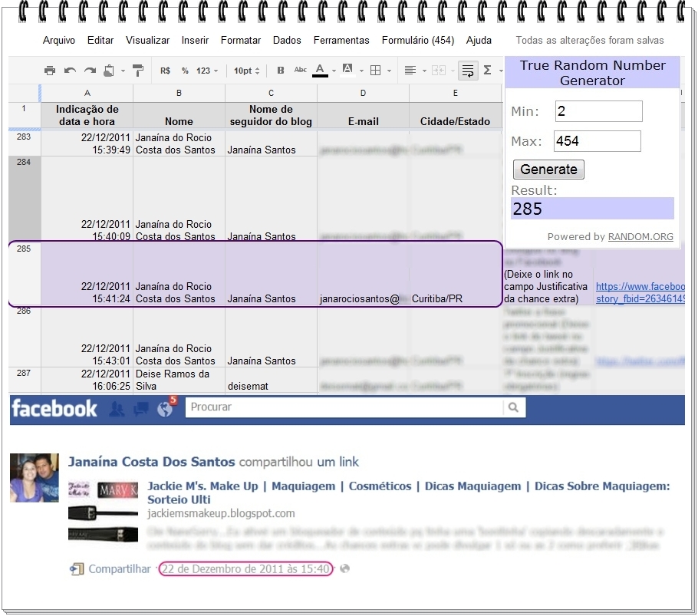The height and width of the screenshot is (616, 698).
Task: Click the Max input field
Action: (598, 141)
